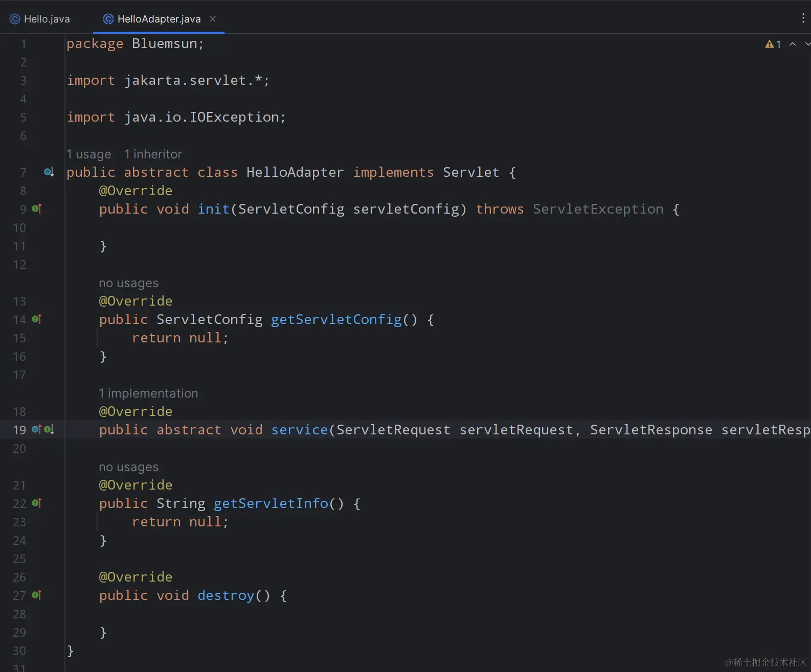Click 'no usages' hint above getServletInfo
This screenshot has width=811, height=672.
tap(129, 467)
